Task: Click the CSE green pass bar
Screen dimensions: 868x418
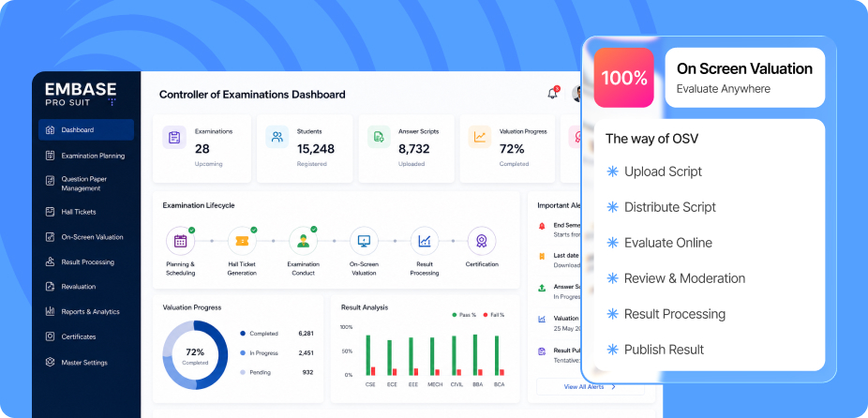Action: (368, 355)
